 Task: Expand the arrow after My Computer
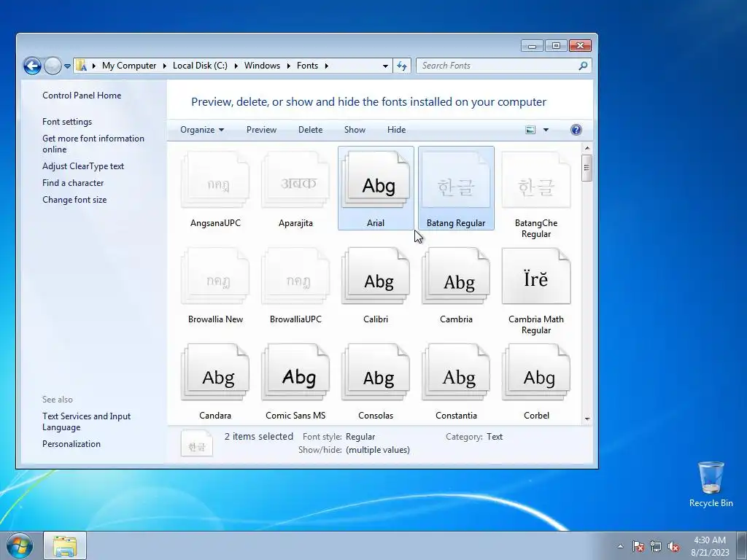point(164,66)
